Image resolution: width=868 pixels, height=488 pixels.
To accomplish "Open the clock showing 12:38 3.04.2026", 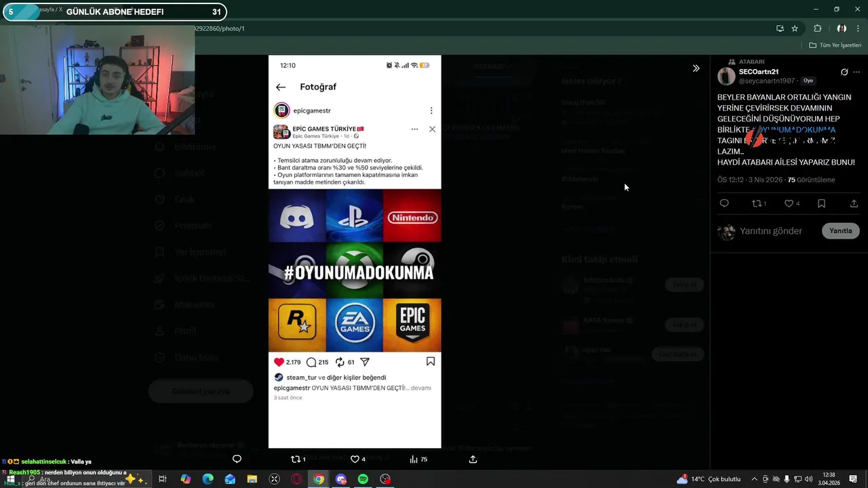I will (x=828, y=479).
